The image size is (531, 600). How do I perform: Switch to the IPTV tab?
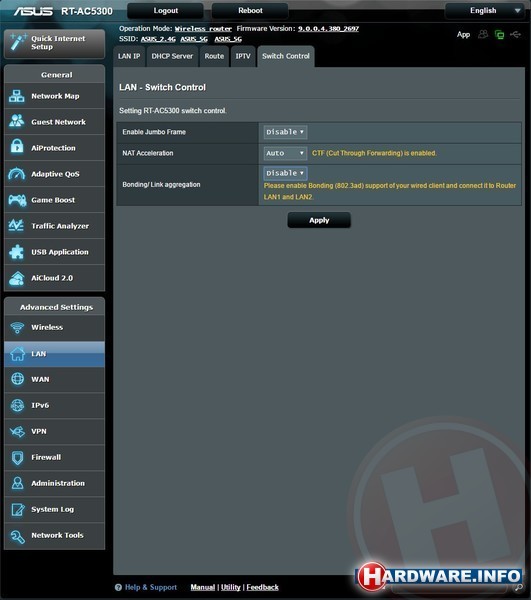[243, 56]
